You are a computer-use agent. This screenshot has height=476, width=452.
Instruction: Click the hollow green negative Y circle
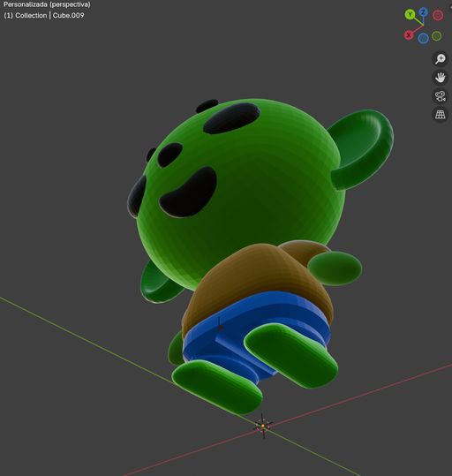pyautogui.click(x=436, y=36)
